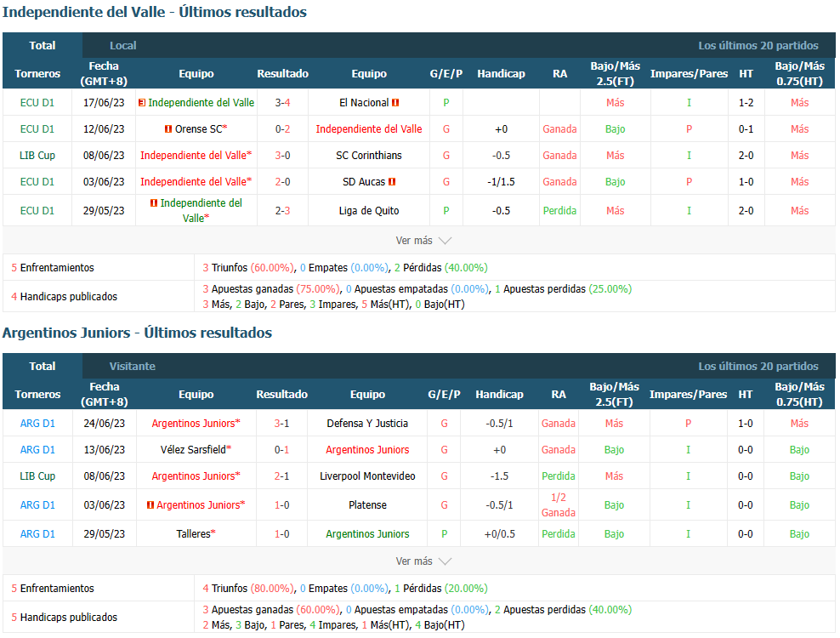
Task: Click the card icon before Independiente del Valle, 29/05/23 row
Action: 154,202
